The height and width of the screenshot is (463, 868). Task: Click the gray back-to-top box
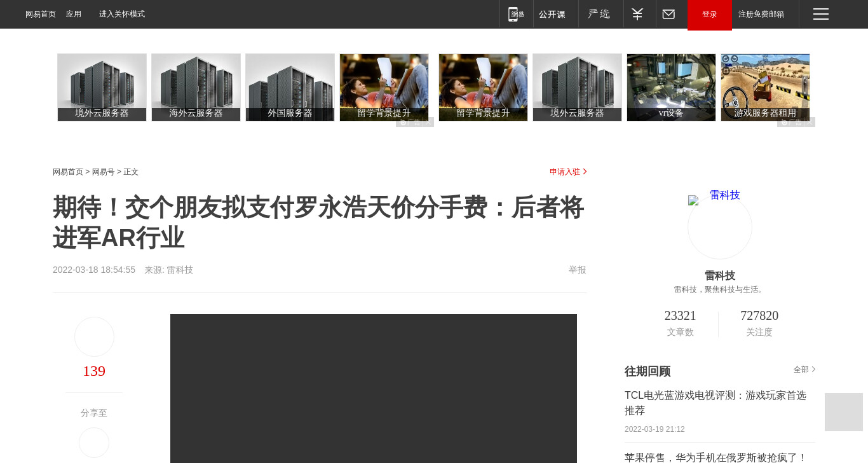click(x=844, y=412)
